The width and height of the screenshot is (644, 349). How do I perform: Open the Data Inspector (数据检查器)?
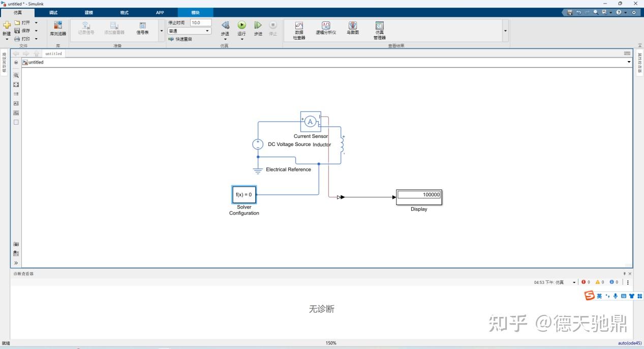pyautogui.click(x=298, y=28)
